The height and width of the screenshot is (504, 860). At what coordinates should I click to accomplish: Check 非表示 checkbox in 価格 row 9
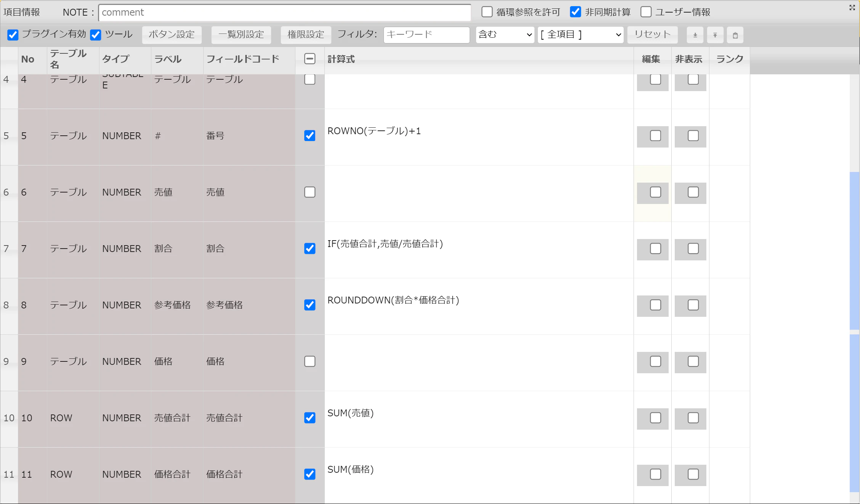[x=693, y=361]
